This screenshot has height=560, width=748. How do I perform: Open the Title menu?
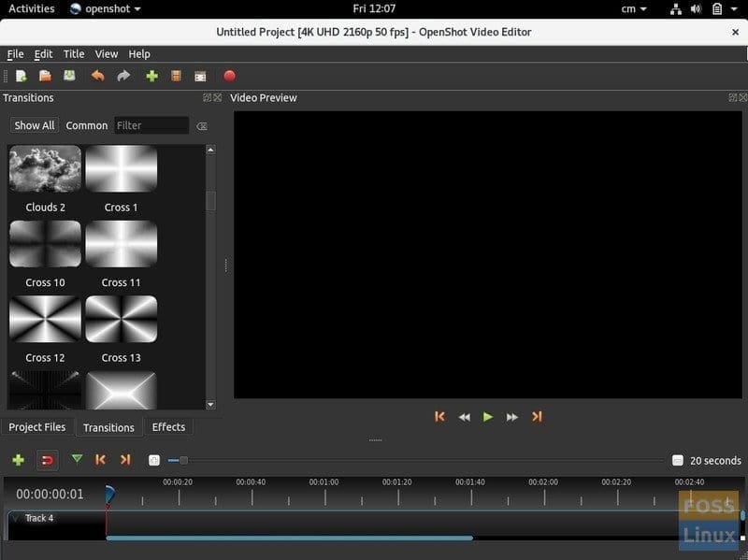click(74, 54)
